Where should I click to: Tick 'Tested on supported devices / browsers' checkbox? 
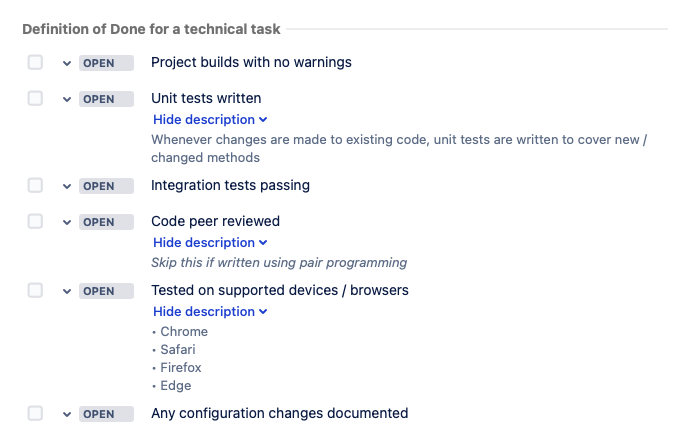point(35,290)
